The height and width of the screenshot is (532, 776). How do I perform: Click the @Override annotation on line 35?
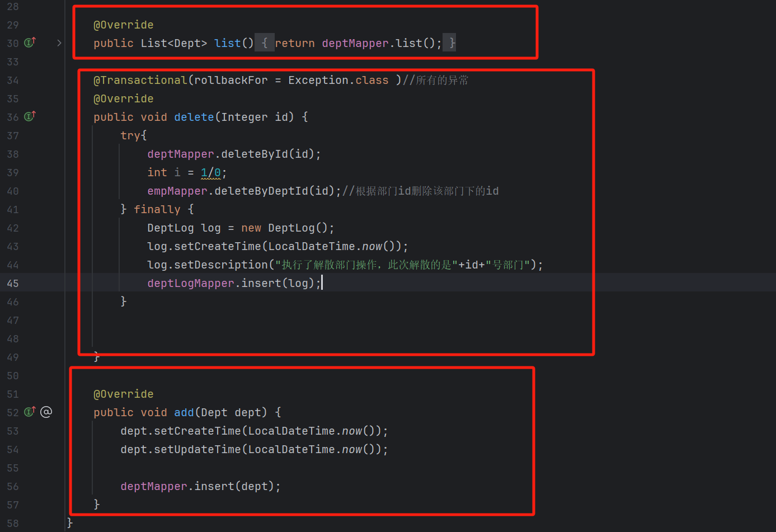tap(124, 98)
